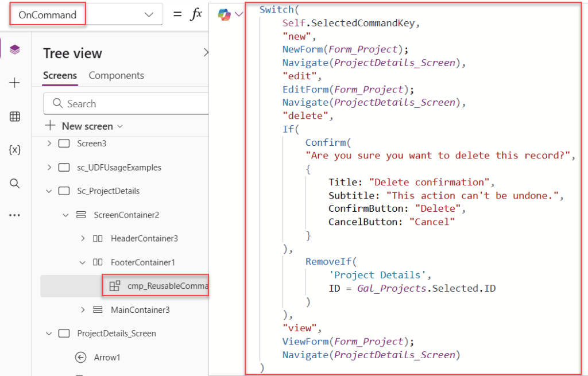Click the "new" string in formula
This screenshot has height=376, width=588.
click(297, 36)
